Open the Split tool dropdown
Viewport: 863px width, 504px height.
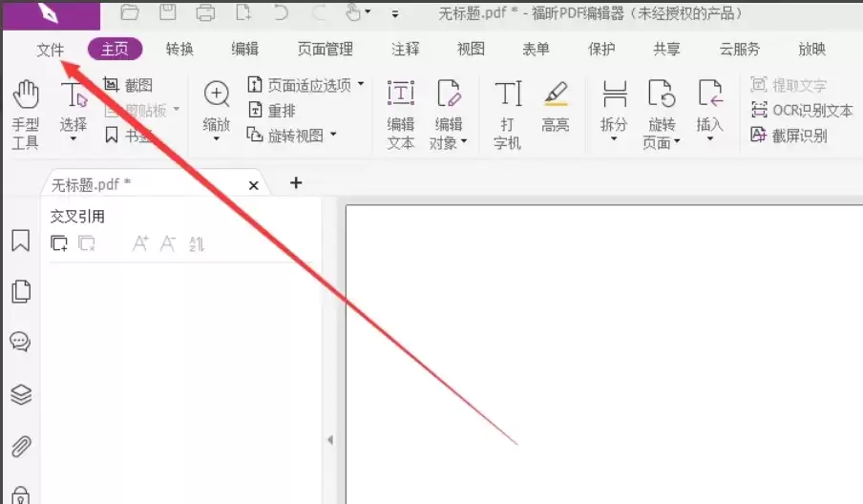click(614, 138)
